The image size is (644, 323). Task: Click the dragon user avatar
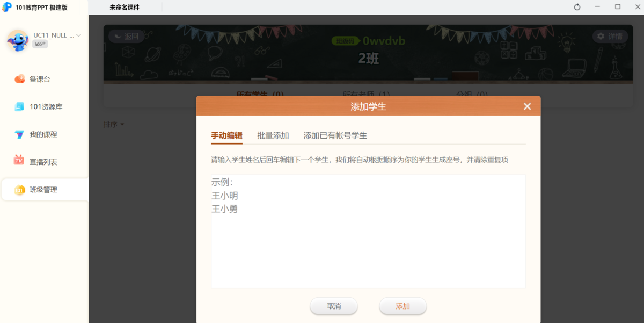[x=18, y=40]
